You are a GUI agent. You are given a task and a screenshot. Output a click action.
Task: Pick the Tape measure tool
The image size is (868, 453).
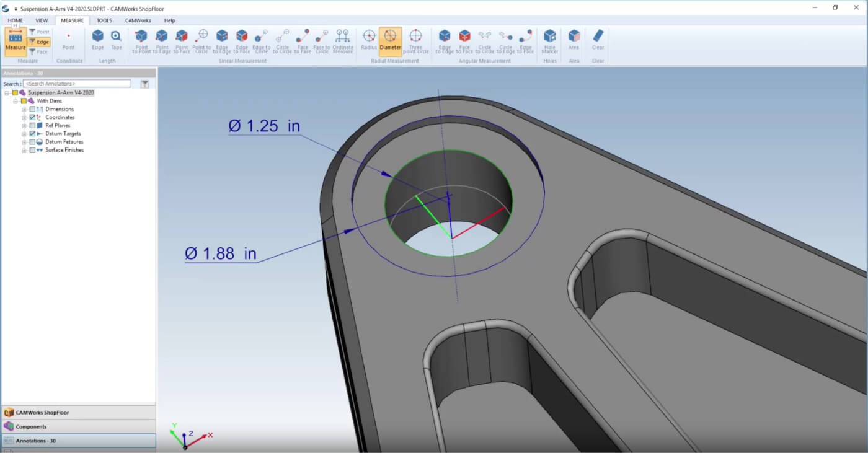coord(117,40)
